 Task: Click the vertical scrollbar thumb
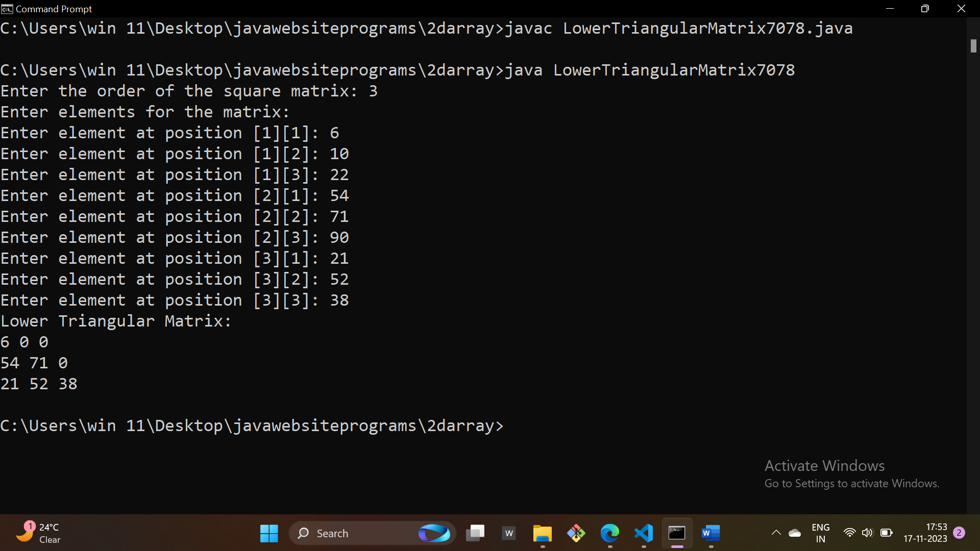(x=973, y=46)
